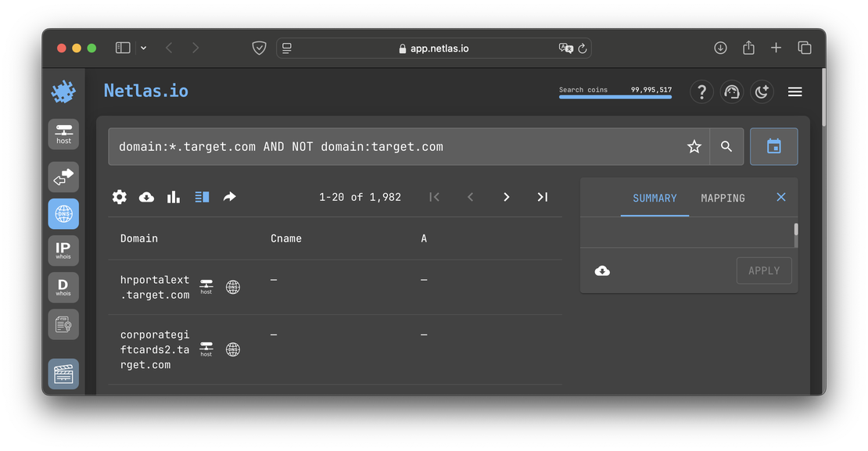Open the statistics bar chart icon
Image resolution: width=868 pixels, height=451 pixels.
[173, 197]
